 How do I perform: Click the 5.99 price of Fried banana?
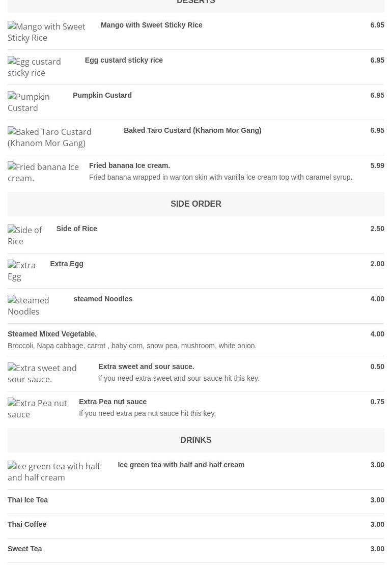[x=377, y=166]
